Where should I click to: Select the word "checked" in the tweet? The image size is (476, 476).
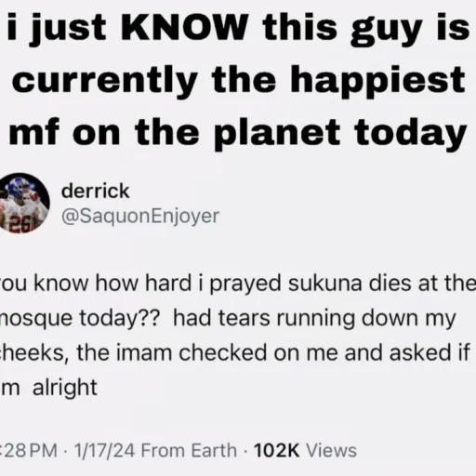pyautogui.click(x=223, y=352)
